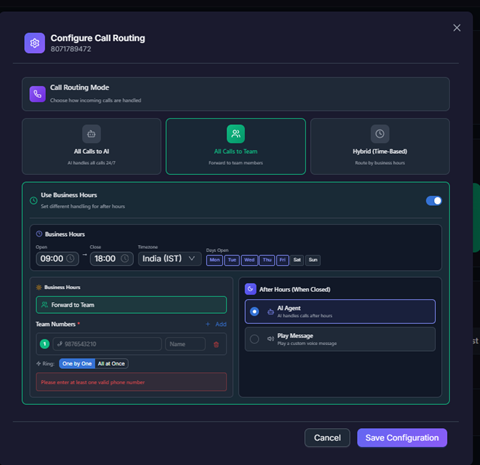The height and width of the screenshot is (465, 480).
Task: Select the All Calls to AI card
Action: tap(91, 146)
